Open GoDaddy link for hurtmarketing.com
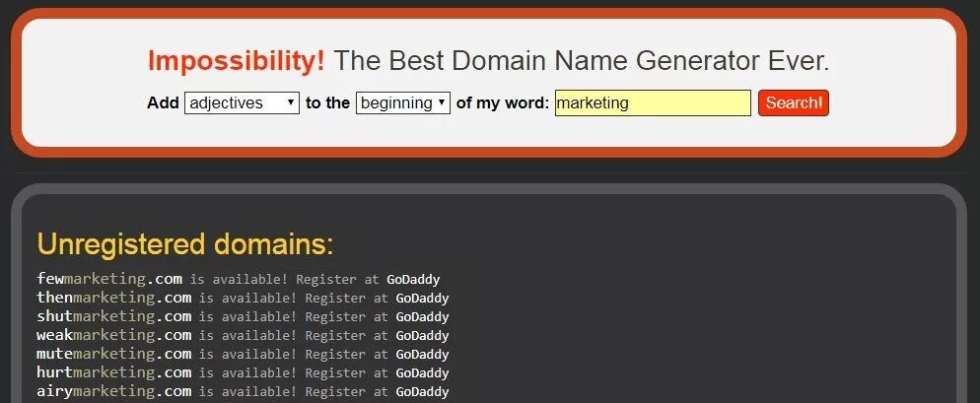 pos(422,373)
